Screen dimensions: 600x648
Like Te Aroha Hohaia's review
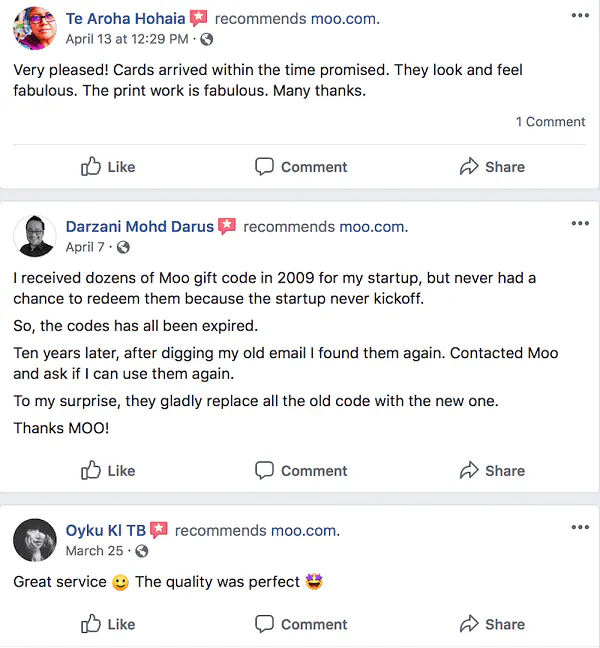pos(108,167)
